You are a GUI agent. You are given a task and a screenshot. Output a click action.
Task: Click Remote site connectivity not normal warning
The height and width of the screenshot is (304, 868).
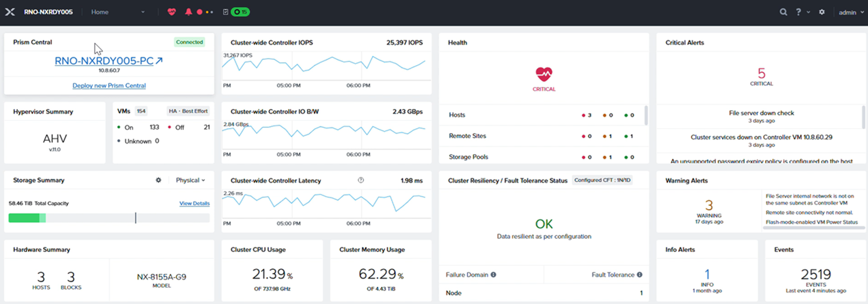point(809,213)
